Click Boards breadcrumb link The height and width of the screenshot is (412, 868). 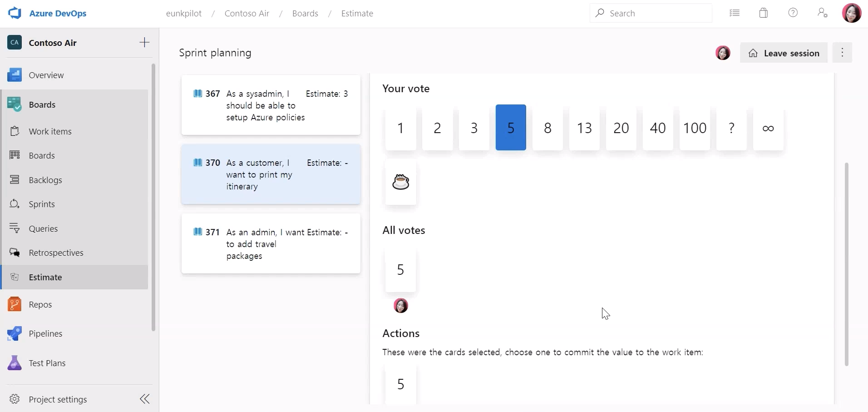point(305,14)
